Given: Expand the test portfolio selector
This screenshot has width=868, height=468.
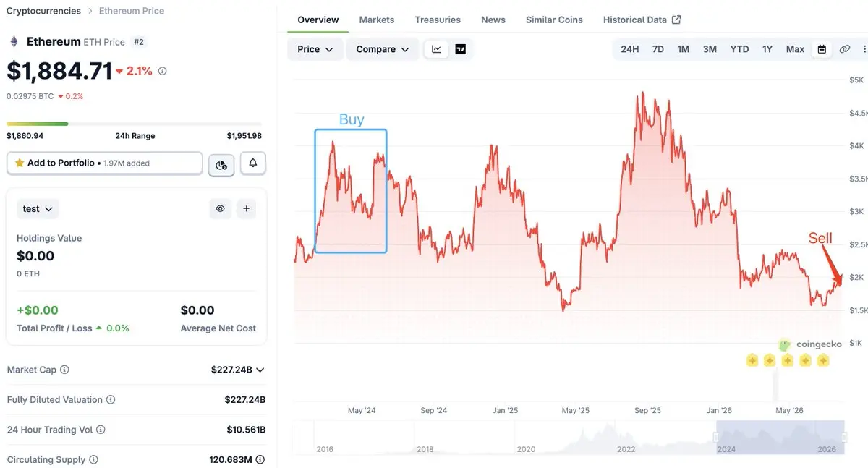Looking at the screenshot, I should [x=38, y=208].
